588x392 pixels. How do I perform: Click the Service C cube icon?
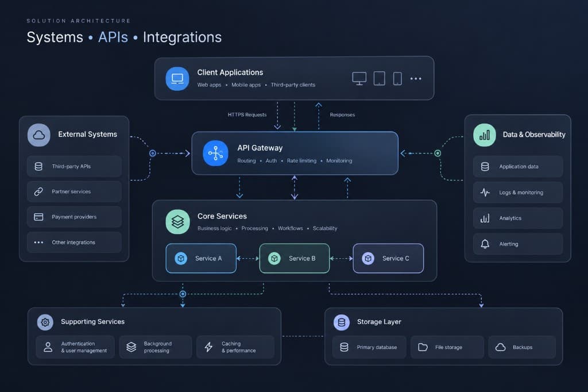click(x=368, y=258)
